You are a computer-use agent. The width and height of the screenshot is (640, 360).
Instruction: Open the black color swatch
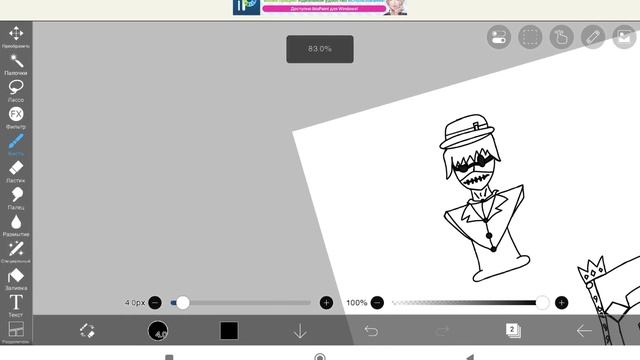coord(229,330)
